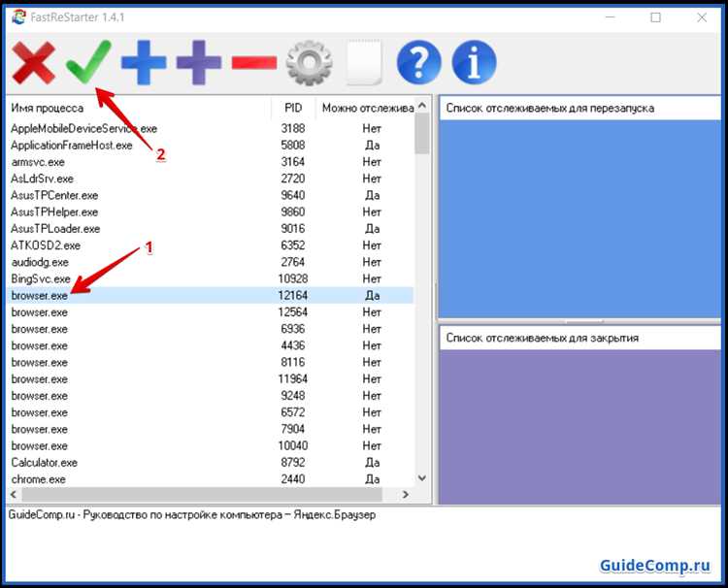Screen dimensions: 728x588
Task: Open settings with the gear icon
Action: [310, 64]
